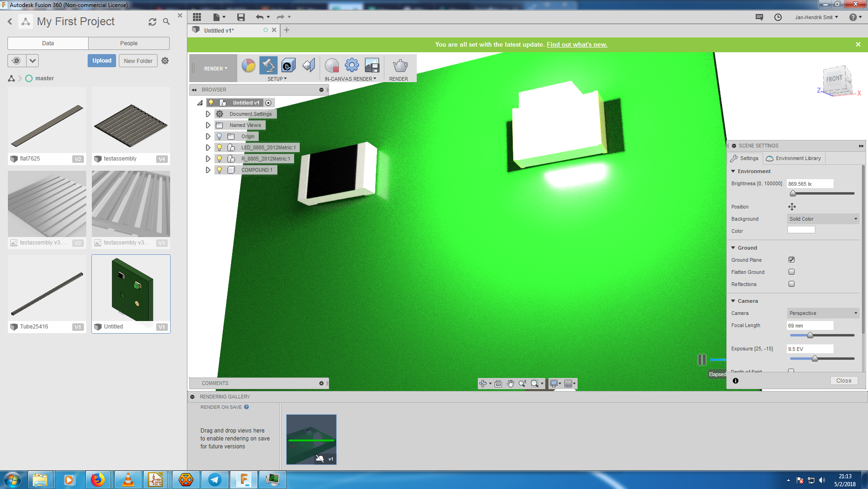Select the Pan hand tool
The image size is (868, 489).
tap(510, 384)
